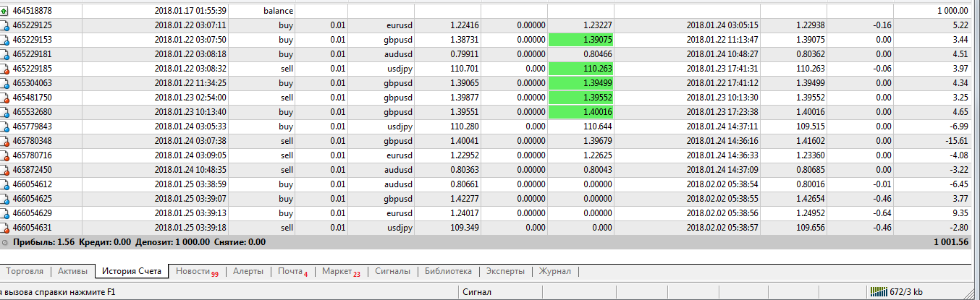Open the Журнал tab
Image resolution: width=980 pixels, height=300 pixels.
pos(554,271)
